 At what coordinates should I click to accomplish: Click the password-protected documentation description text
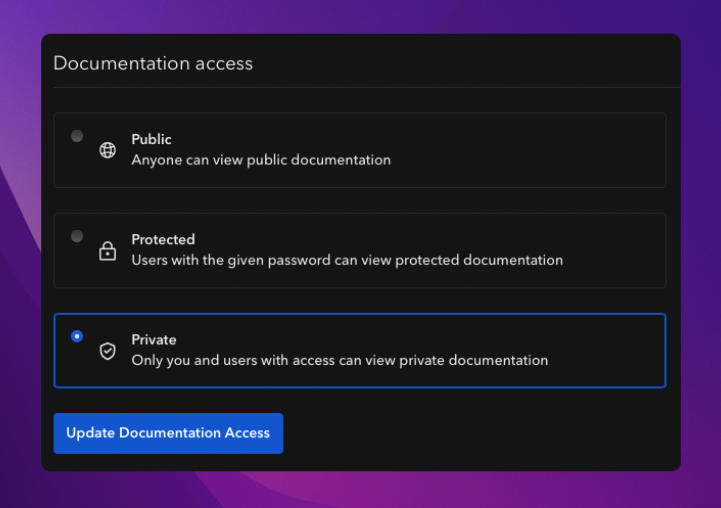click(347, 260)
